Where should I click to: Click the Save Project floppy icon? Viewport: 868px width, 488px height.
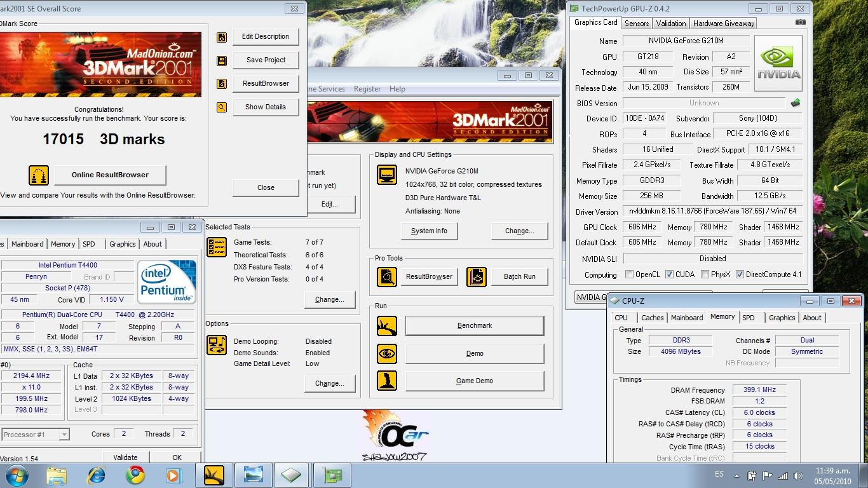(221, 61)
